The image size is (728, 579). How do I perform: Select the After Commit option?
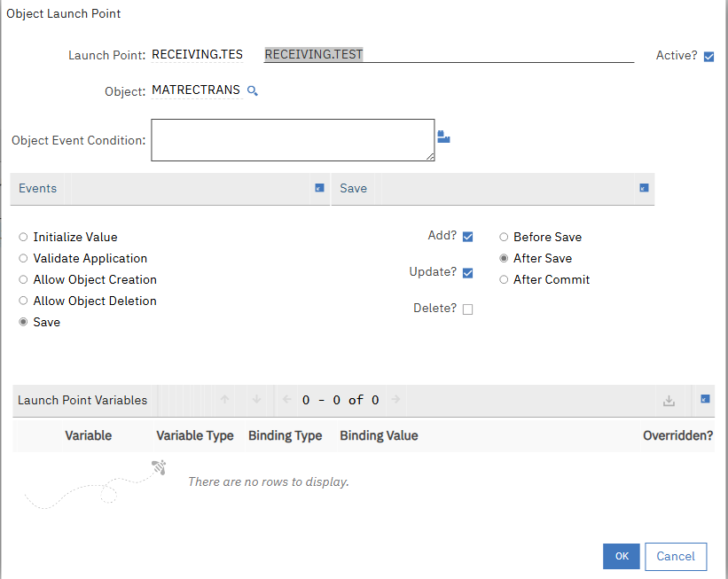point(504,280)
